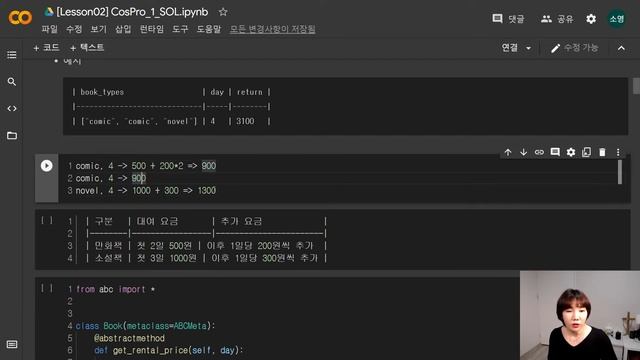Open the 런타임 menu

[151, 29]
